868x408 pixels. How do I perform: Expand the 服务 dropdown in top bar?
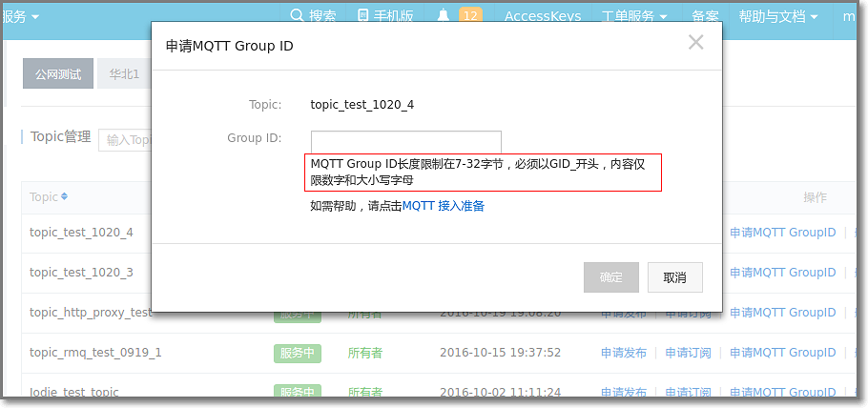click(21, 16)
